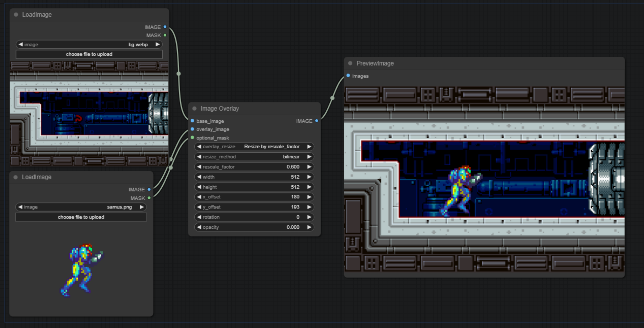Click the overlay_image input socket
The width and height of the screenshot is (644, 328).
tap(192, 129)
